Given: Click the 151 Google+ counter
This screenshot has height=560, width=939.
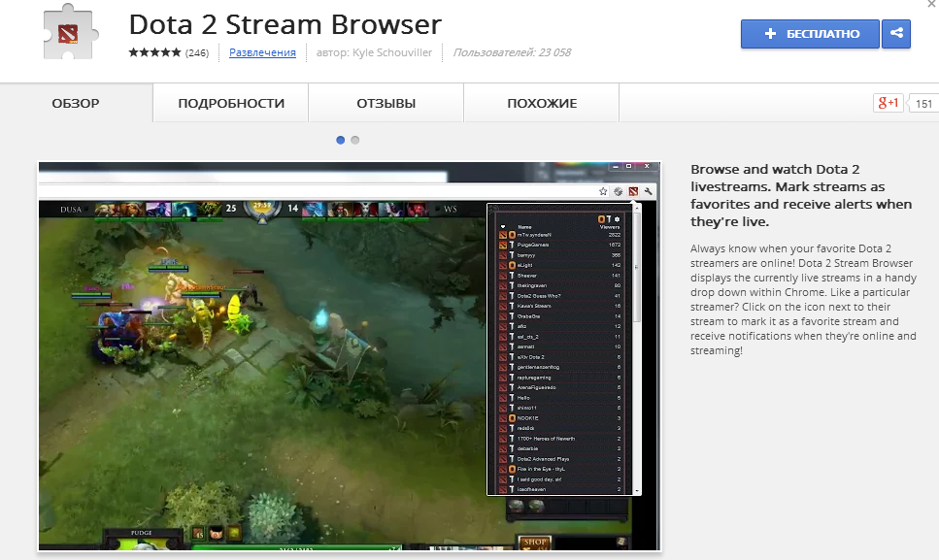Looking at the screenshot, I should tap(922, 104).
